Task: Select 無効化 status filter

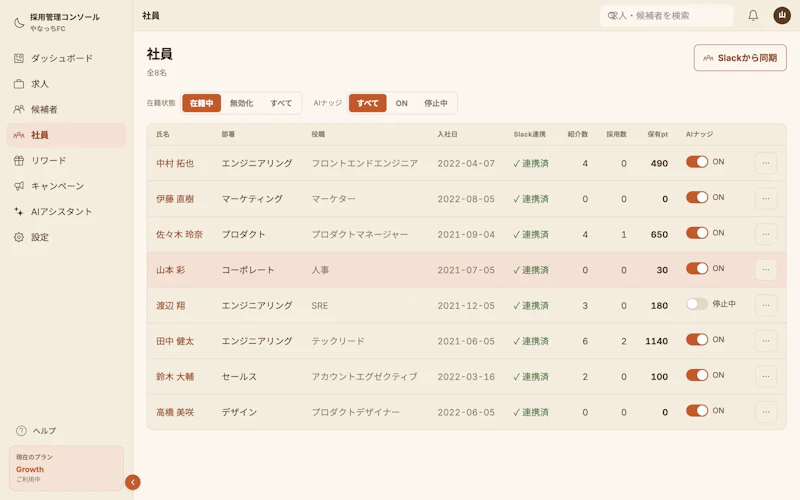Action: [241, 103]
